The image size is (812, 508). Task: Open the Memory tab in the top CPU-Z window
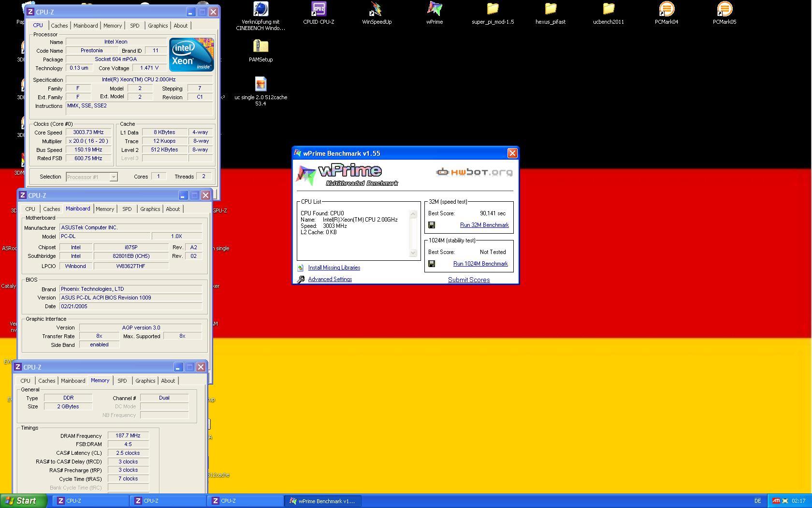click(113, 26)
